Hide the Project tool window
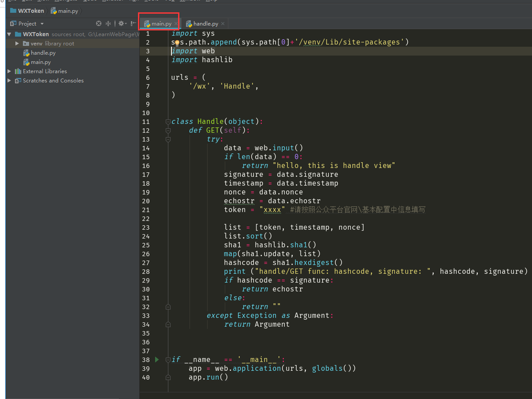Viewport: 532px width, 399px height. tap(133, 24)
